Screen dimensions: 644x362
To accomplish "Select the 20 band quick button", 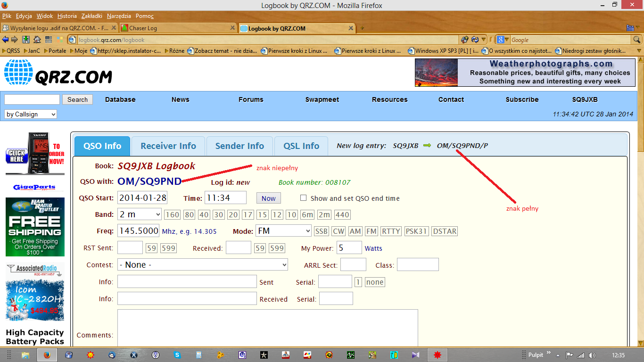I will (x=233, y=215).
